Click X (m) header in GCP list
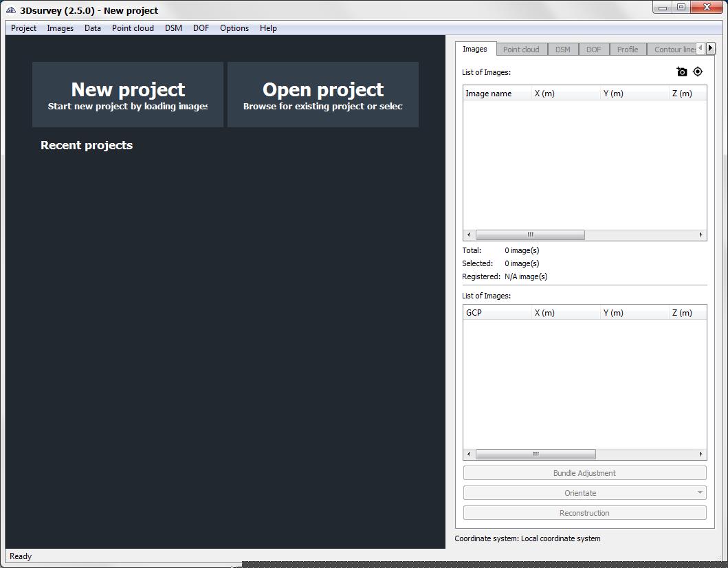Image resolution: width=728 pixels, height=568 pixels. click(x=566, y=313)
